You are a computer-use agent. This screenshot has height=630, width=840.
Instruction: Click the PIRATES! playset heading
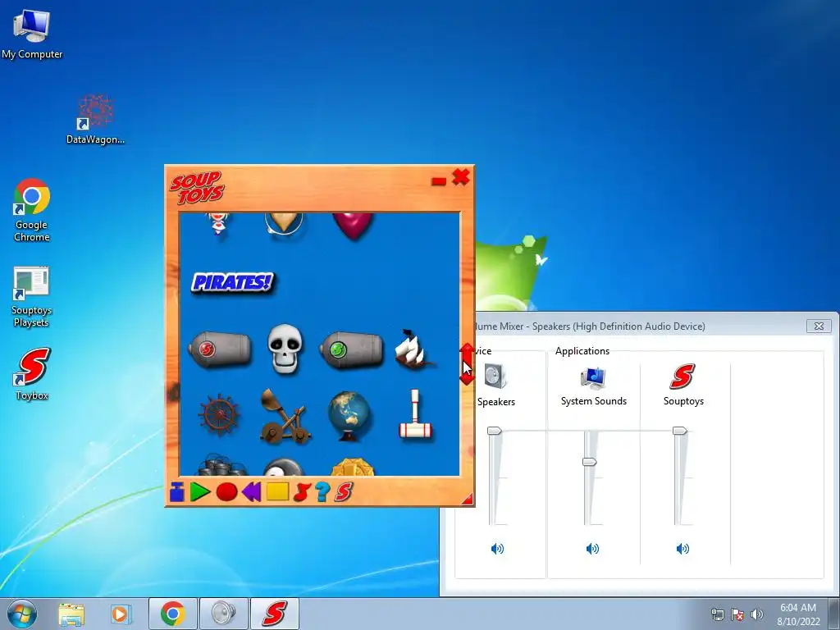[x=232, y=282]
